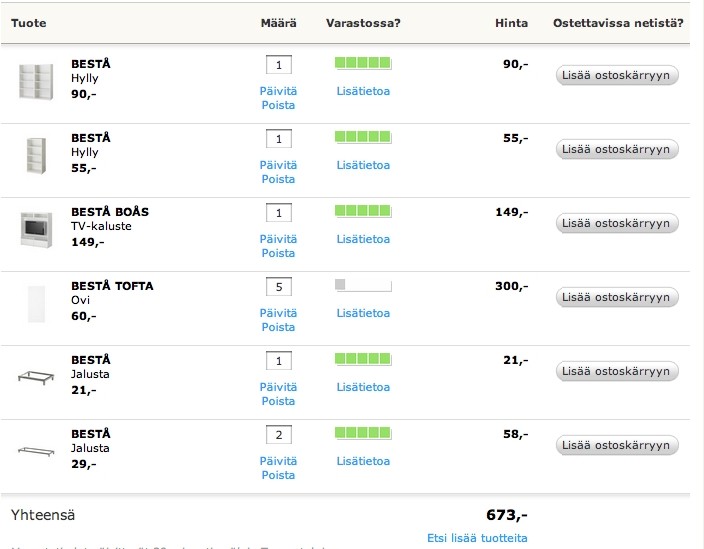This screenshot has height=549, width=704.
Task: Click the BESTÅ BOÅS TV-kaluste product image
Action: coord(36,230)
